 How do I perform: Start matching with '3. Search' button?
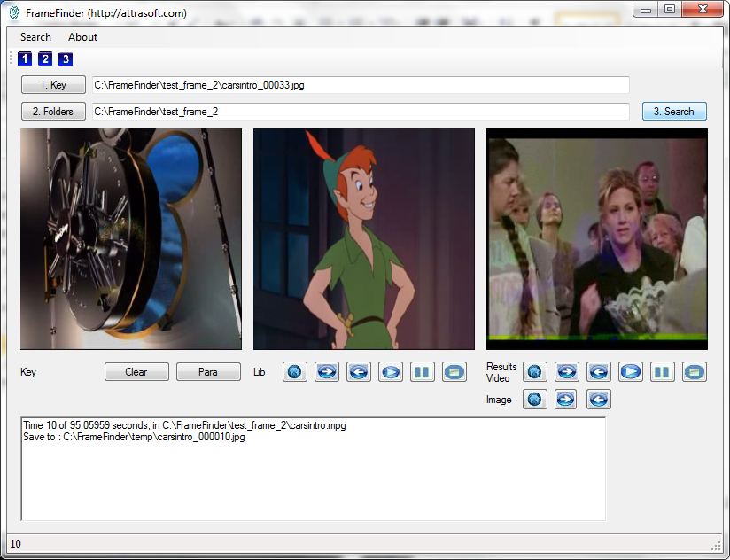click(x=674, y=112)
